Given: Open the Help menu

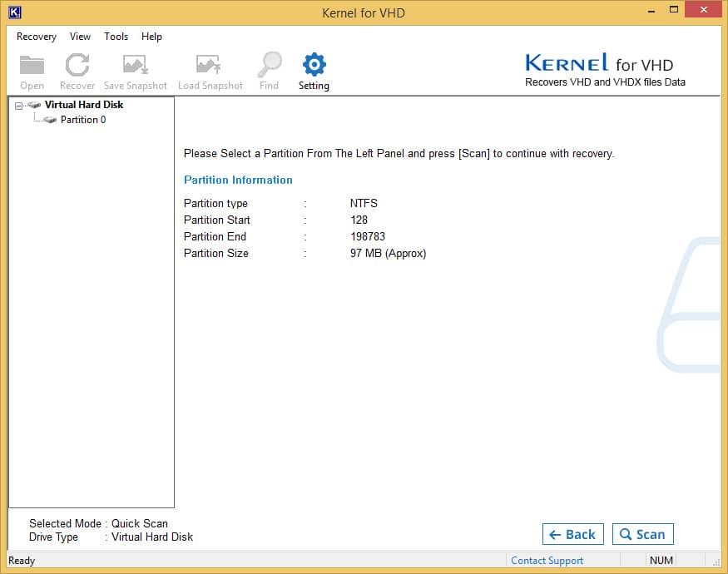Looking at the screenshot, I should [151, 37].
